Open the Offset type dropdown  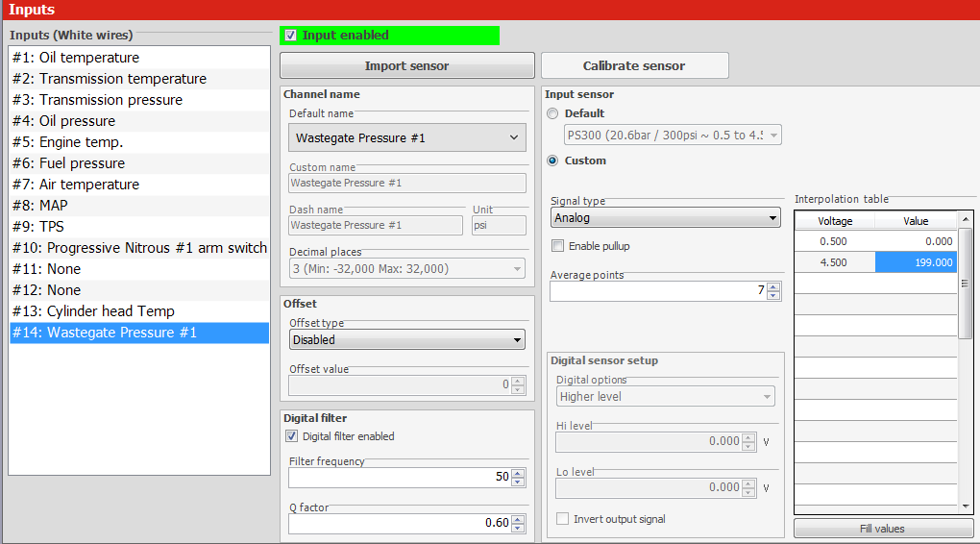pyautogui.click(x=407, y=339)
